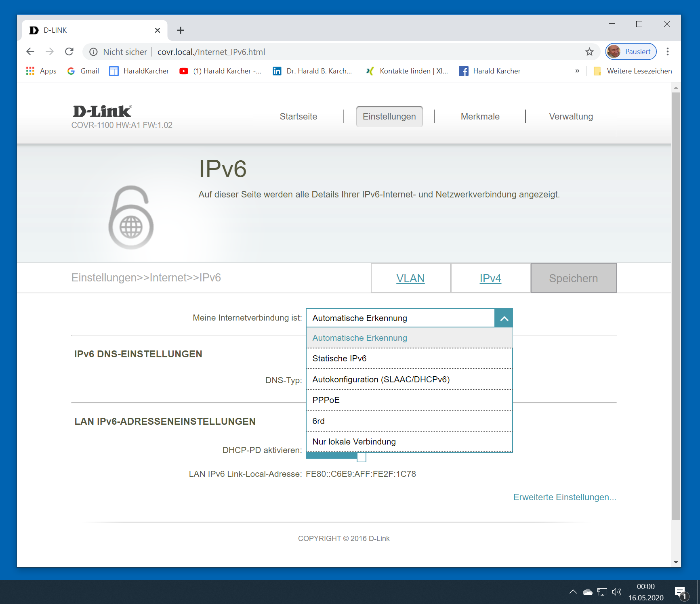Choose 'Autokonfiguration (SLAAC/DHCPv6)' option
This screenshot has height=604, width=700.
(x=409, y=380)
